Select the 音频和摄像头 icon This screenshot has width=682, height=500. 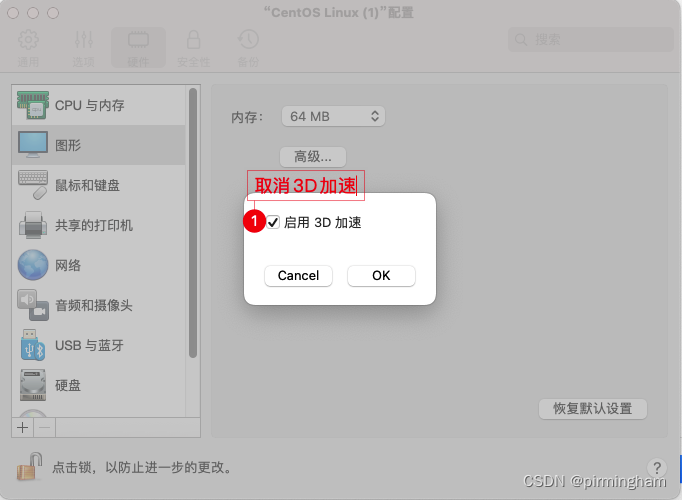(x=33, y=305)
